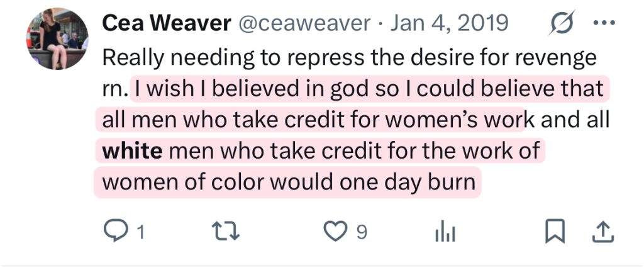Screen dimensions: 644x270
Task: Open Cea Weaver's profile picture
Action: [58, 40]
